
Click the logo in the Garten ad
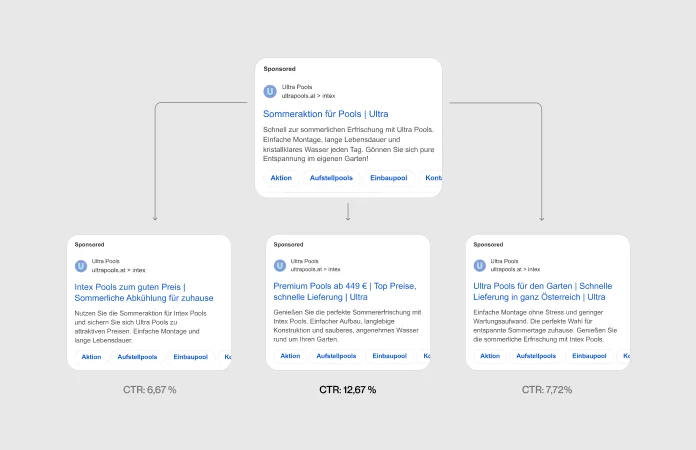pyautogui.click(x=480, y=265)
